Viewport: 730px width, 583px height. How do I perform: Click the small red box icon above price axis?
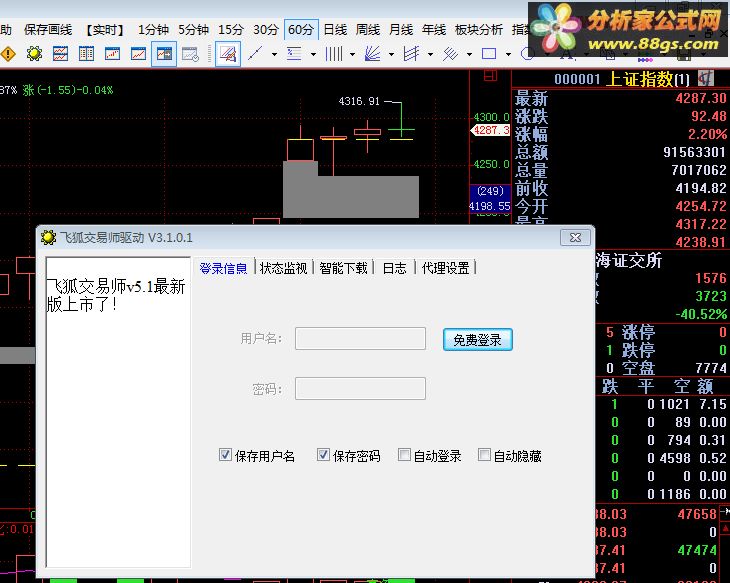(490, 75)
